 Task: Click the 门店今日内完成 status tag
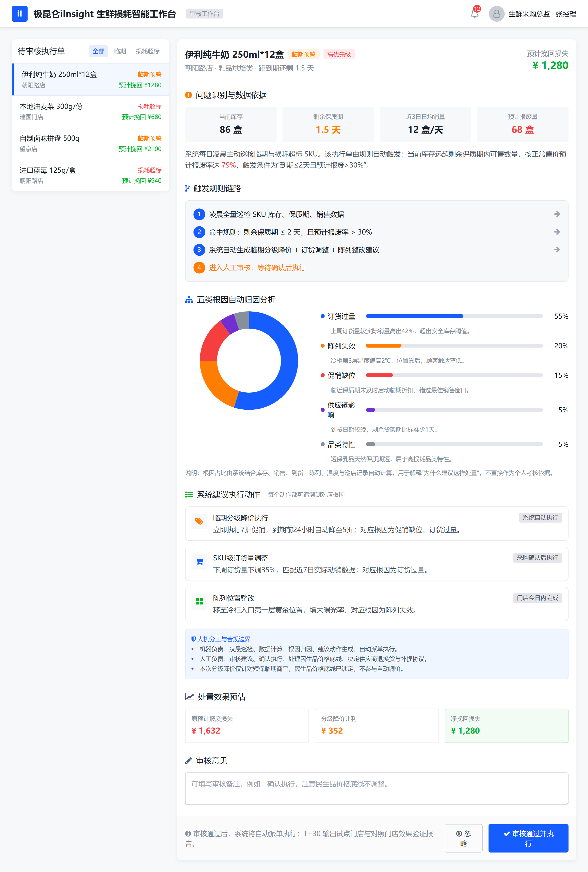pos(537,598)
